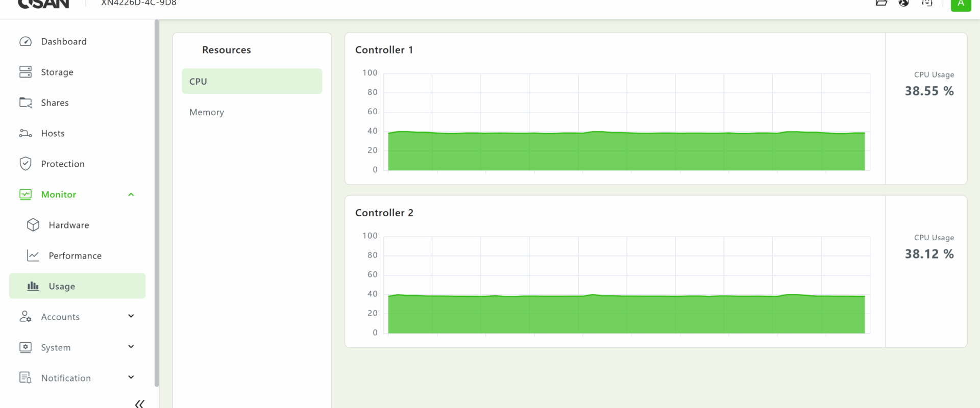This screenshot has height=408, width=980.
Task: Expand the System menu chevron
Action: tap(131, 347)
